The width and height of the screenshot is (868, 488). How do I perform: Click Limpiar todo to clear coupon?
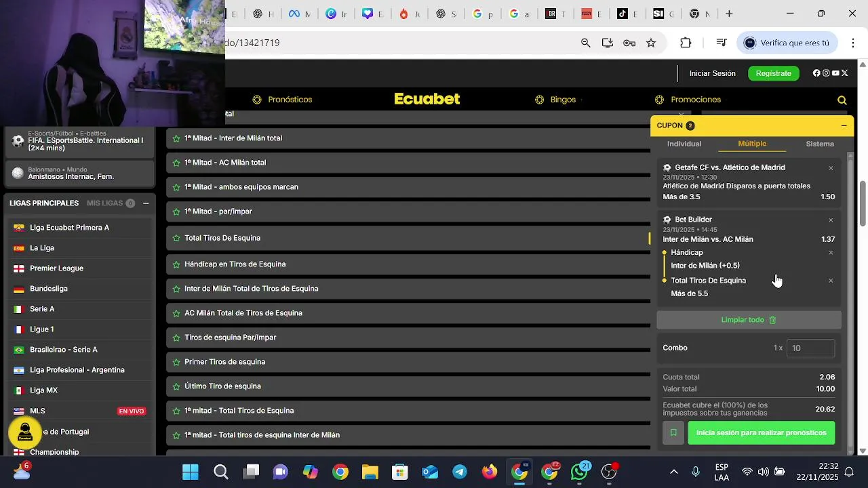pos(749,320)
